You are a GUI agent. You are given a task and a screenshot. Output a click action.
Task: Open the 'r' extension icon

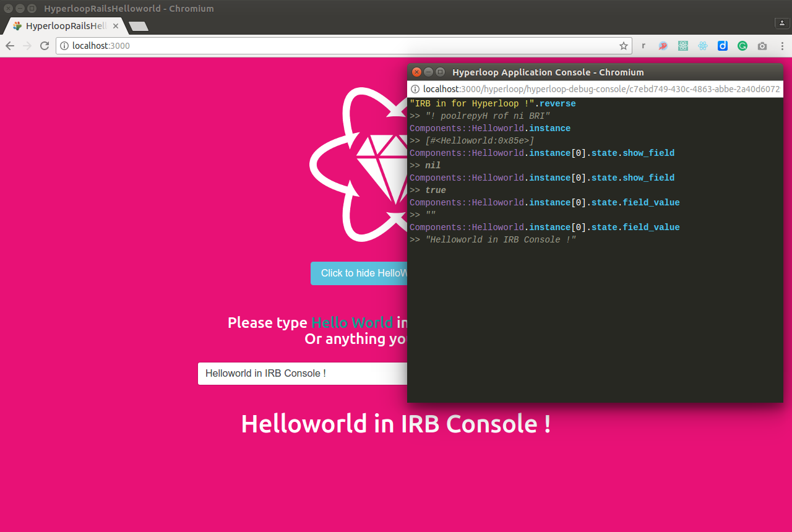tap(643, 46)
